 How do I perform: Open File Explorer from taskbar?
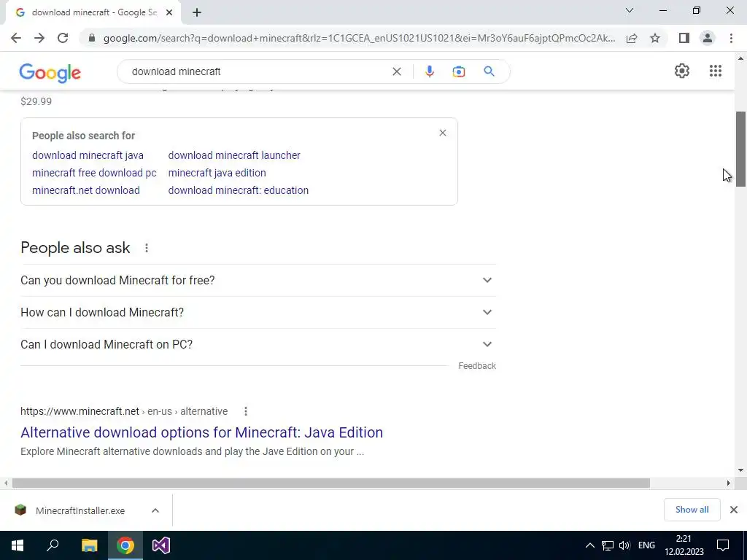tap(90, 545)
